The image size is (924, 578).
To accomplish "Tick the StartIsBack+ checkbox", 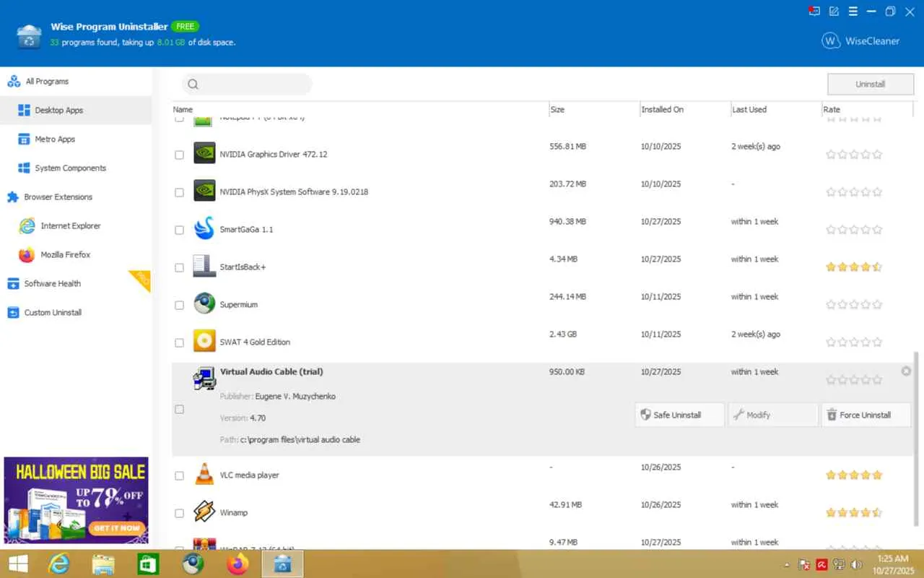I will point(179,267).
